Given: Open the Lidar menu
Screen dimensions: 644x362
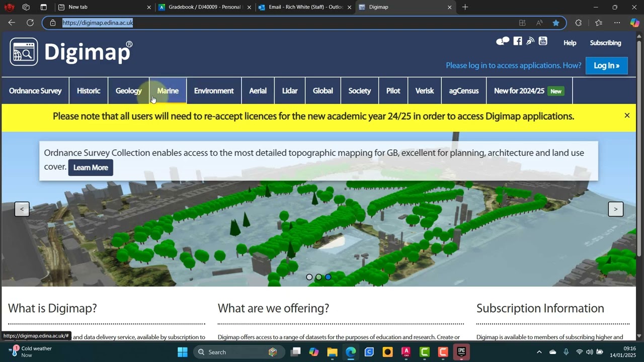Looking at the screenshot, I should point(290,91).
